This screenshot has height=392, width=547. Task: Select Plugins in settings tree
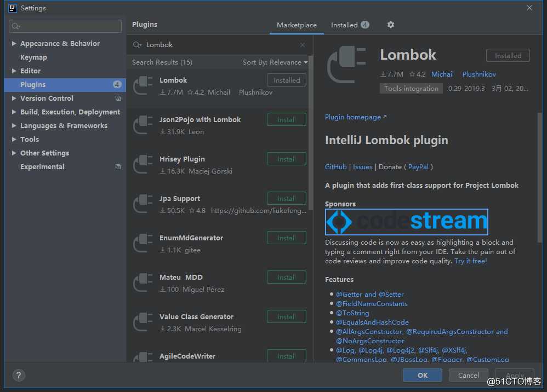65,85
